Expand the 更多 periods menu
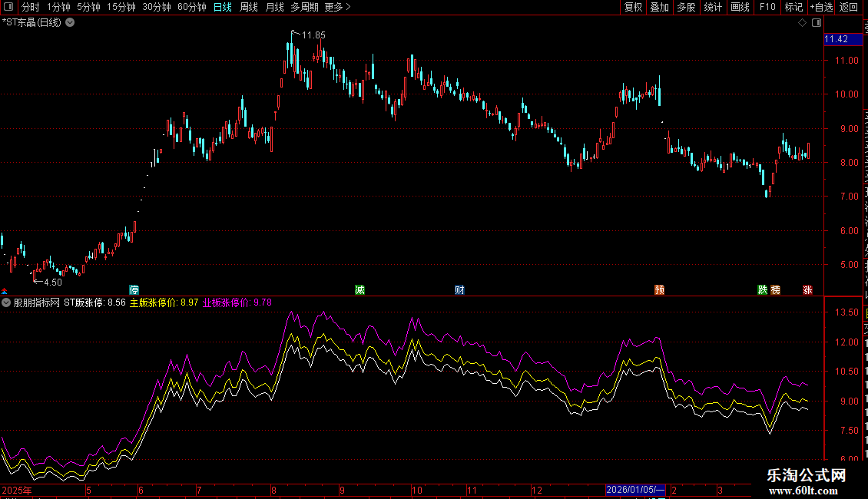 point(338,7)
